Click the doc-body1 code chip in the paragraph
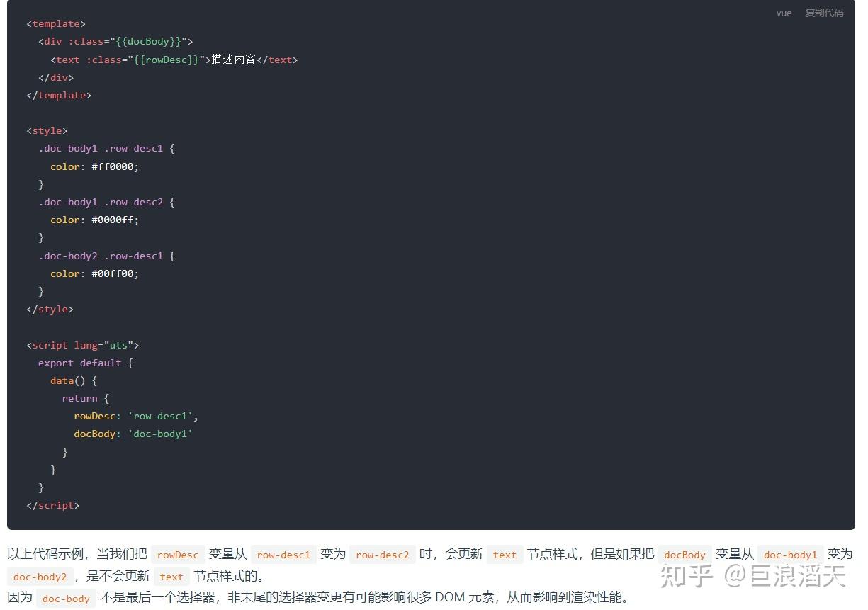 click(x=789, y=554)
